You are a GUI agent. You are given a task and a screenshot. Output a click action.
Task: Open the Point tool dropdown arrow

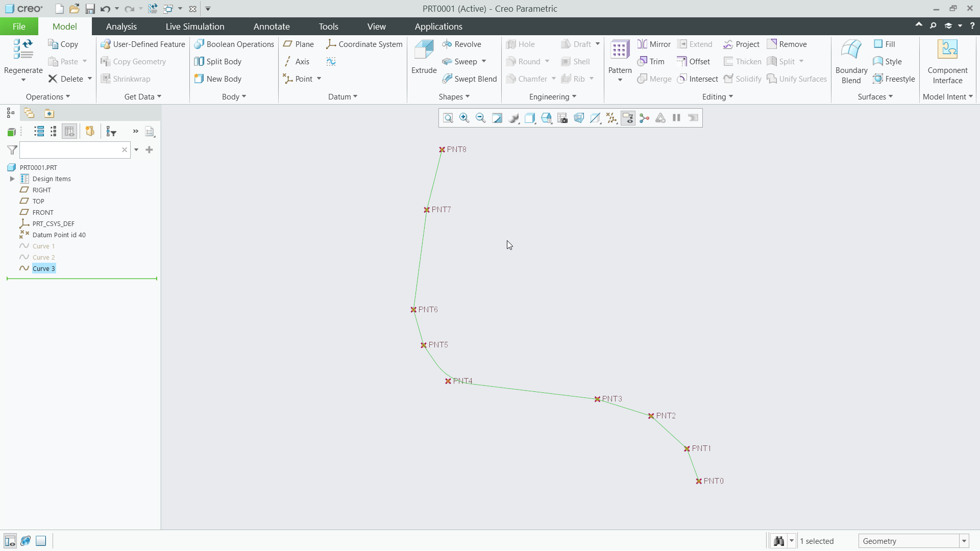tap(319, 79)
